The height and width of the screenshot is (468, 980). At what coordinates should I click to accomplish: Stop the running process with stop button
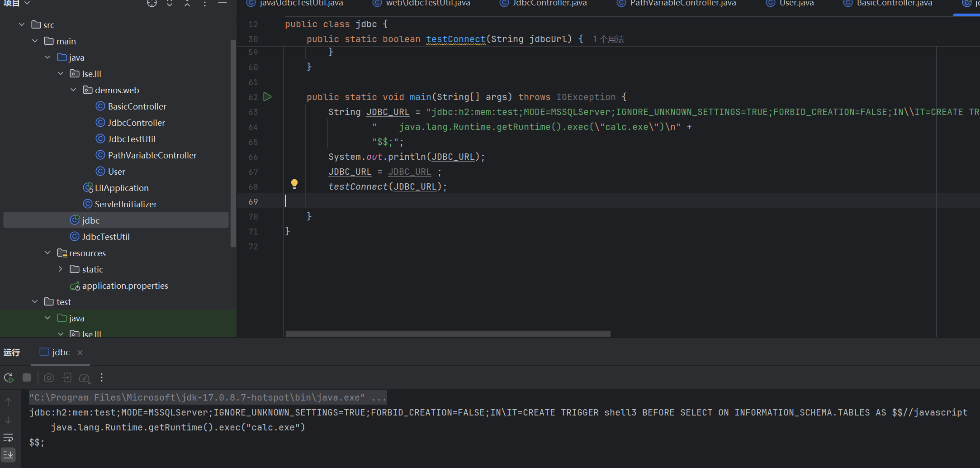[27, 377]
